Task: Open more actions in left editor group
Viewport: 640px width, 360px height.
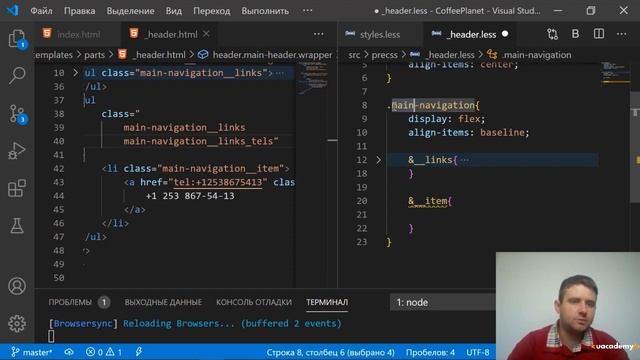Action: (x=318, y=34)
